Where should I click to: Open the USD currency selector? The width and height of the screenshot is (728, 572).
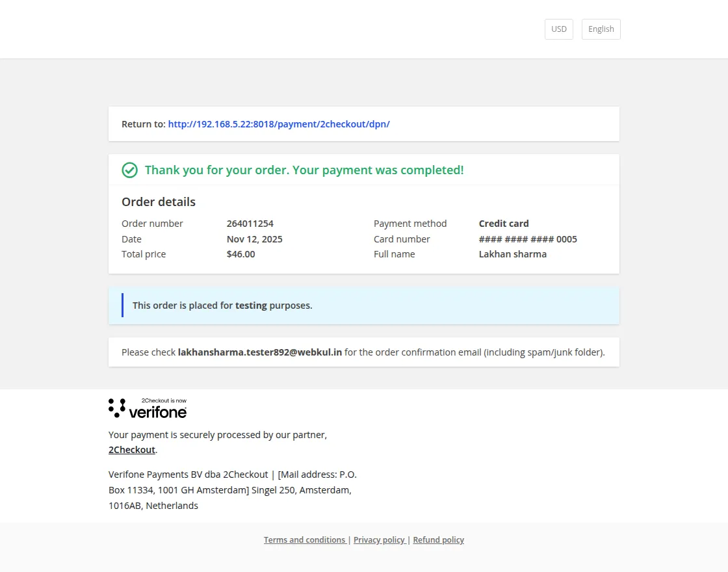pyautogui.click(x=558, y=29)
